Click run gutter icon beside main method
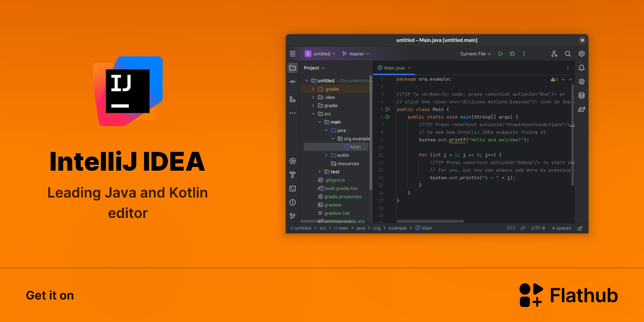This screenshot has width=644, height=322. pyautogui.click(x=387, y=116)
